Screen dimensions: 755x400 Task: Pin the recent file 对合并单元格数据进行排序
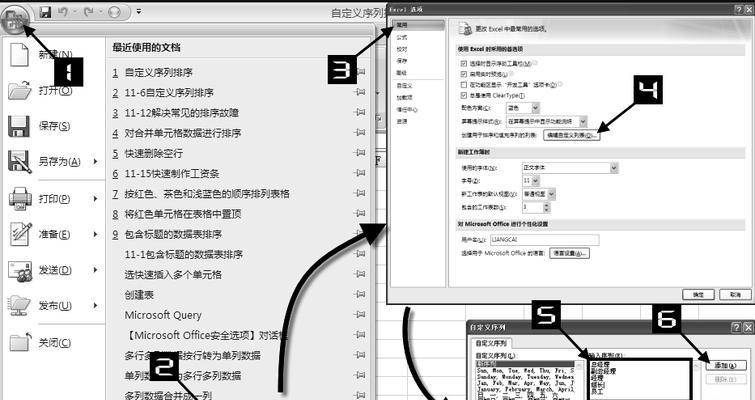pyautogui.click(x=360, y=132)
